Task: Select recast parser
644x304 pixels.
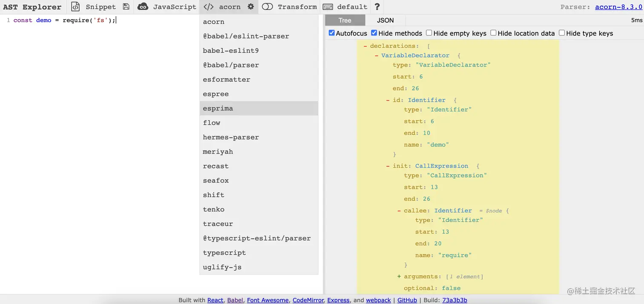Action: click(259, 166)
